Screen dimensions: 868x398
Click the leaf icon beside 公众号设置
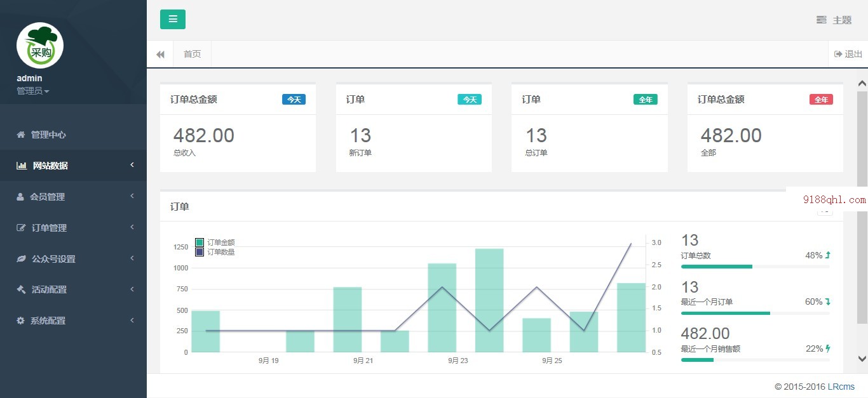[21, 259]
